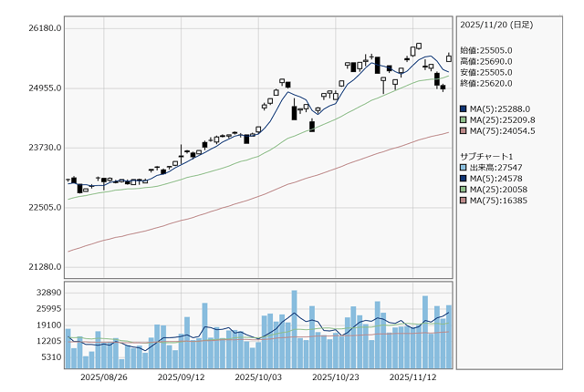Viewport: 584px width, 392px height.
Task: Click the 安値:25505.0 low price text
Action: [486, 72]
